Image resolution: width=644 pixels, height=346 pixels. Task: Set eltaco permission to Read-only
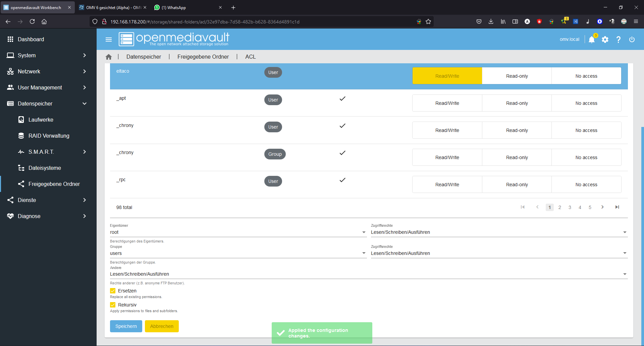pyautogui.click(x=517, y=76)
